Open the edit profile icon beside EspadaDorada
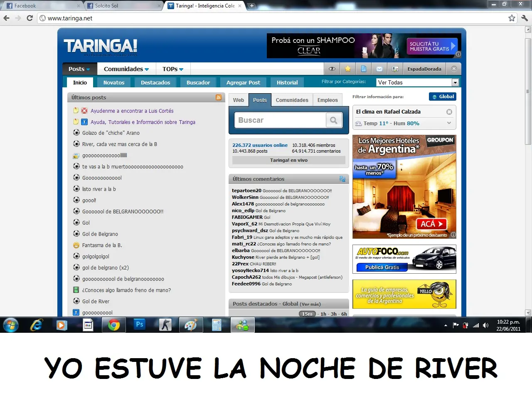The width and height of the screenshot is (532, 406). (395, 69)
